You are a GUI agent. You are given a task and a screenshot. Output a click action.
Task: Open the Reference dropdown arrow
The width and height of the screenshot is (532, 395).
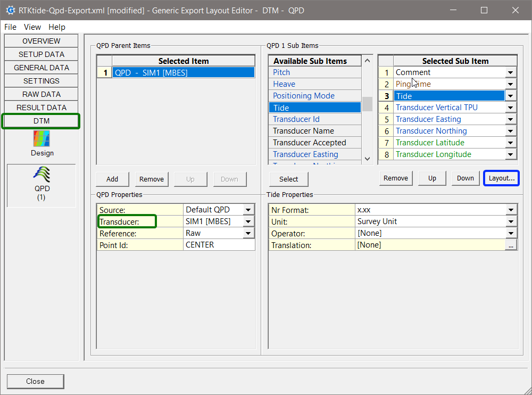coord(248,234)
